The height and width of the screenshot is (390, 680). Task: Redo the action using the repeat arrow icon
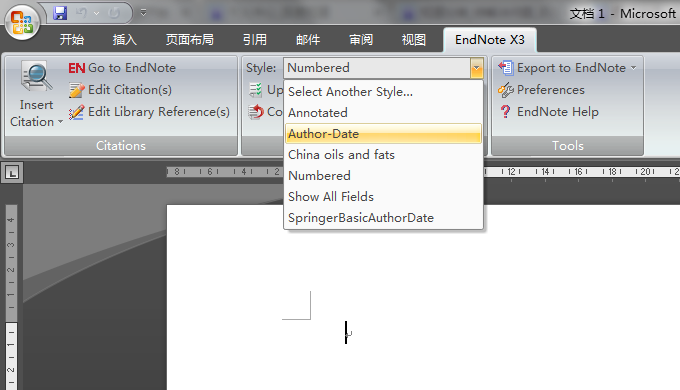114,13
